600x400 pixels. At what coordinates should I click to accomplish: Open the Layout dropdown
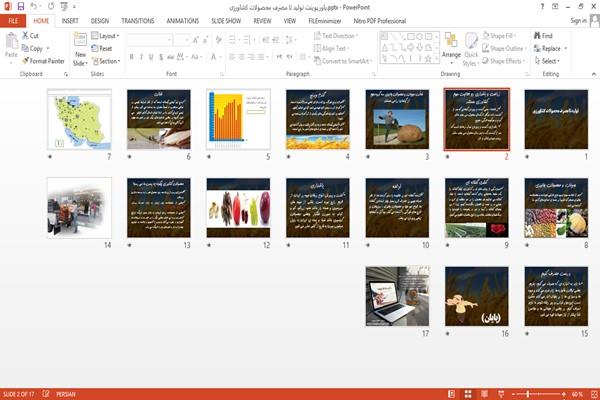pyautogui.click(x=105, y=36)
